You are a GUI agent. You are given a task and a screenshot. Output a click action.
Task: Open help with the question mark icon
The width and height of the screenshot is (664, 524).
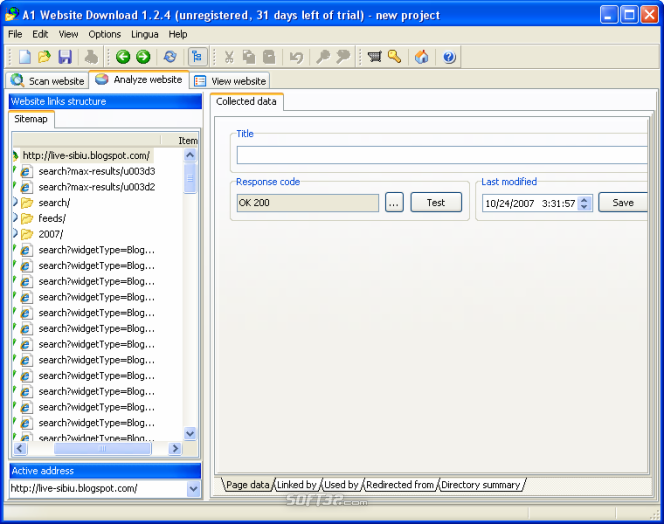click(449, 57)
